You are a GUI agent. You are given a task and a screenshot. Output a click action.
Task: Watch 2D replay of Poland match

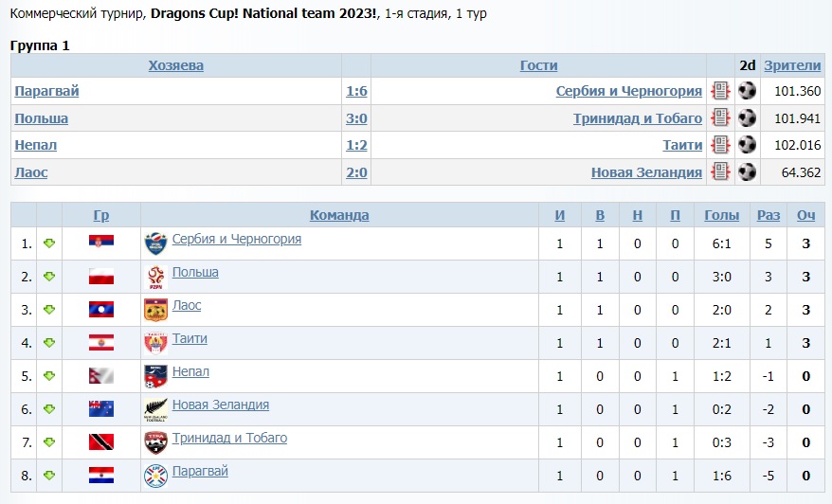click(x=748, y=118)
